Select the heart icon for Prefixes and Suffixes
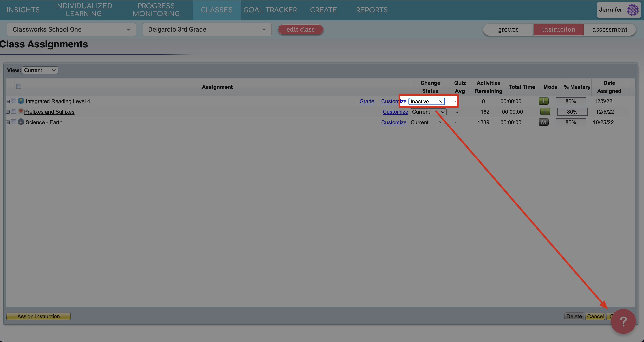644x342 pixels. click(21, 111)
